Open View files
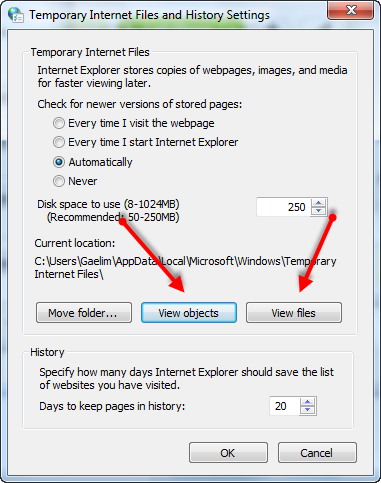The height and width of the screenshot is (483, 381). (294, 313)
